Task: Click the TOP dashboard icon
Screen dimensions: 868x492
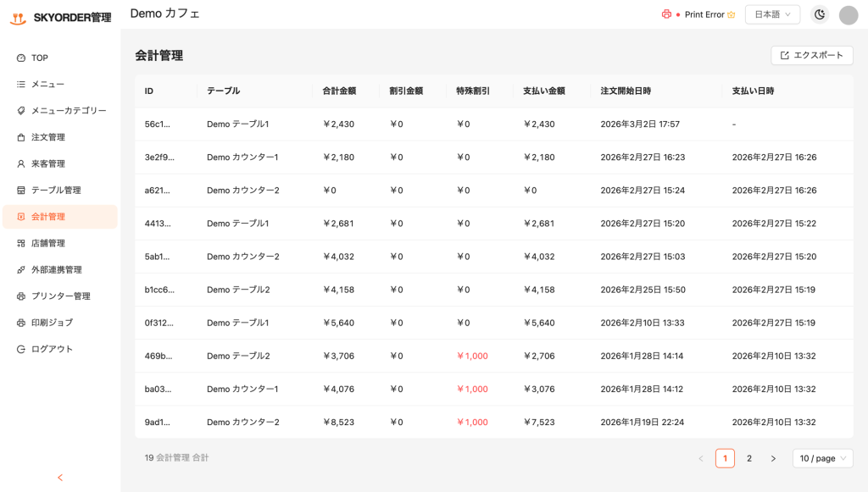Action: pos(21,58)
